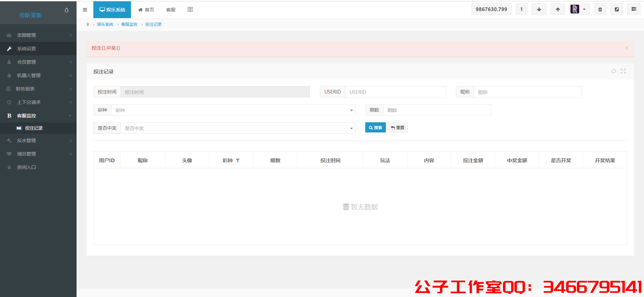Click the 娱乐系统 breadcrumb link

coord(105,24)
